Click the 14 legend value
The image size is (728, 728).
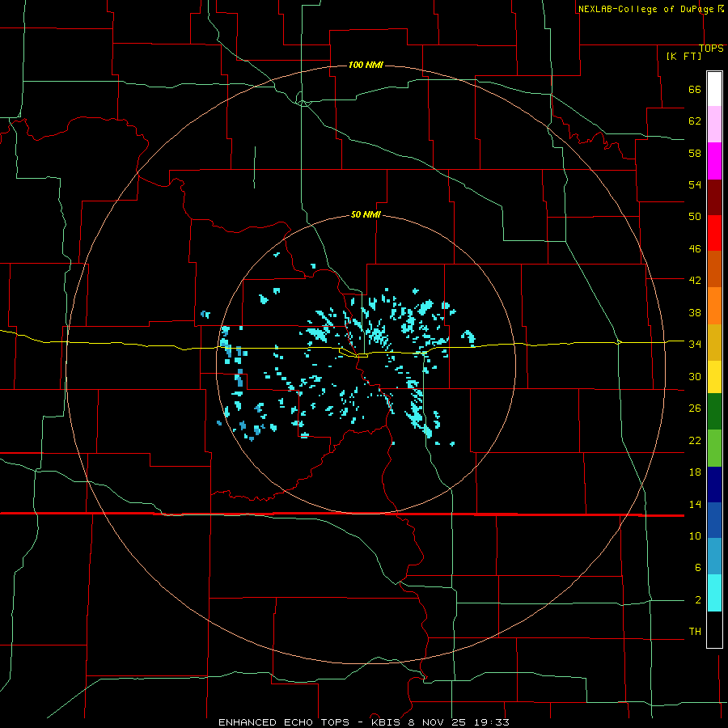click(x=695, y=504)
